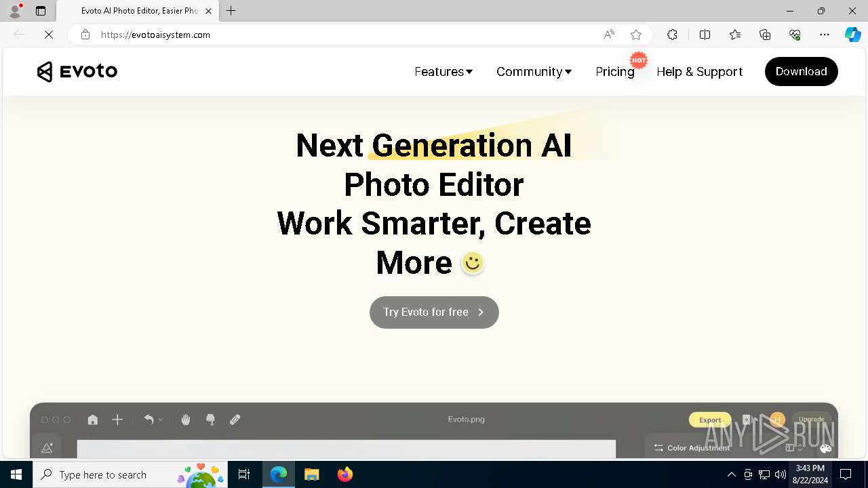Open browser Extensions

click(x=672, y=35)
